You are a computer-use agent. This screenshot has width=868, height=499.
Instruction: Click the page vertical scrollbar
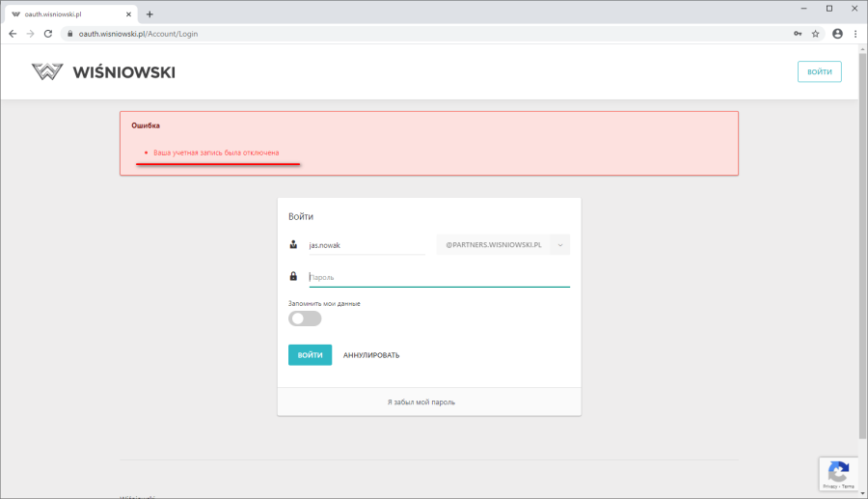click(862, 241)
